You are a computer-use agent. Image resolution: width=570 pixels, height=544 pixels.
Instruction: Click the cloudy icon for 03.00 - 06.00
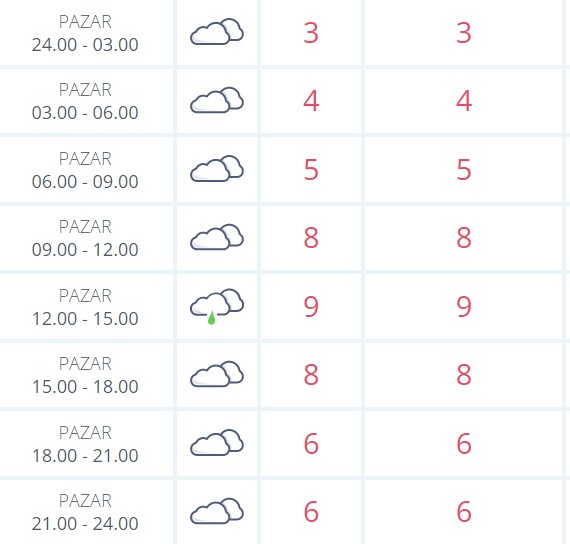[217, 100]
